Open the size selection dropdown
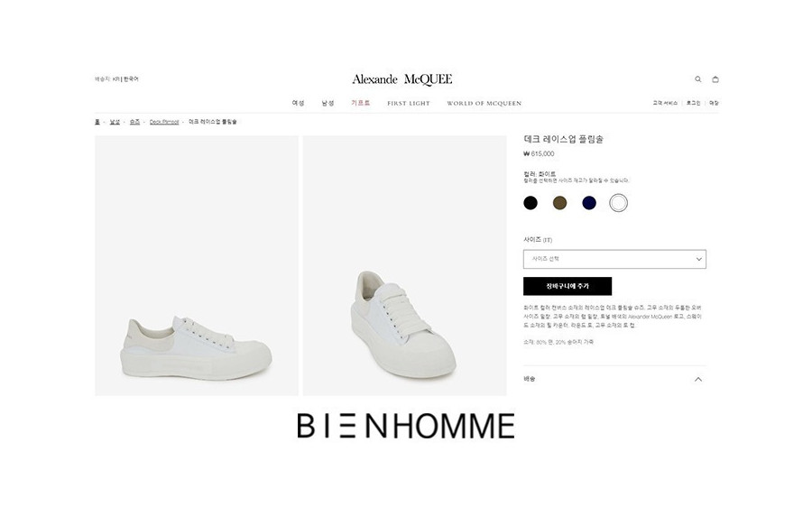This screenshot has width=812, height=516. 614,259
